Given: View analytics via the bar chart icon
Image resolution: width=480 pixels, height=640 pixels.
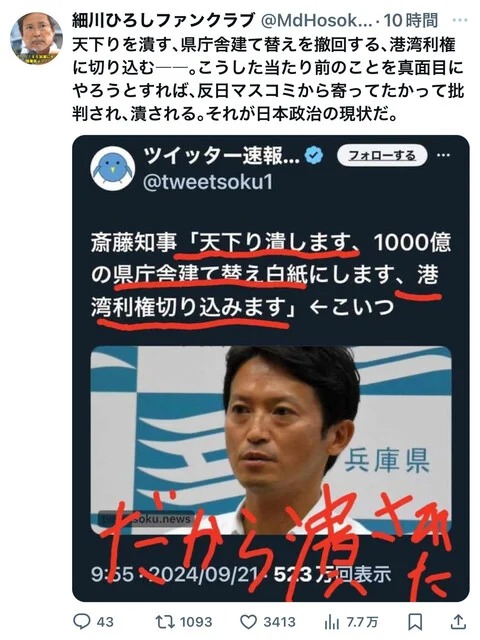Looking at the screenshot, I should coord(332,622).
